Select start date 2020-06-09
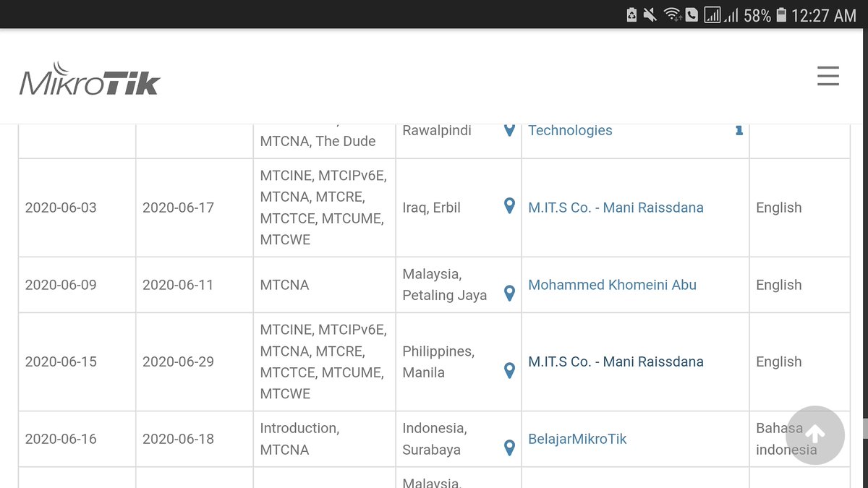 click(61, 285)
